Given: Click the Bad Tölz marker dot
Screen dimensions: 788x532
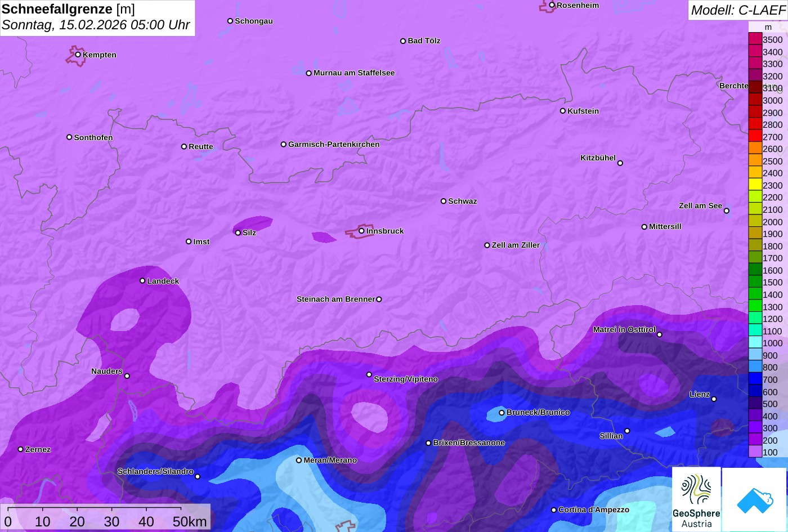Looking at the screenshot, I should pyautogui.click(x=403, y=41).
